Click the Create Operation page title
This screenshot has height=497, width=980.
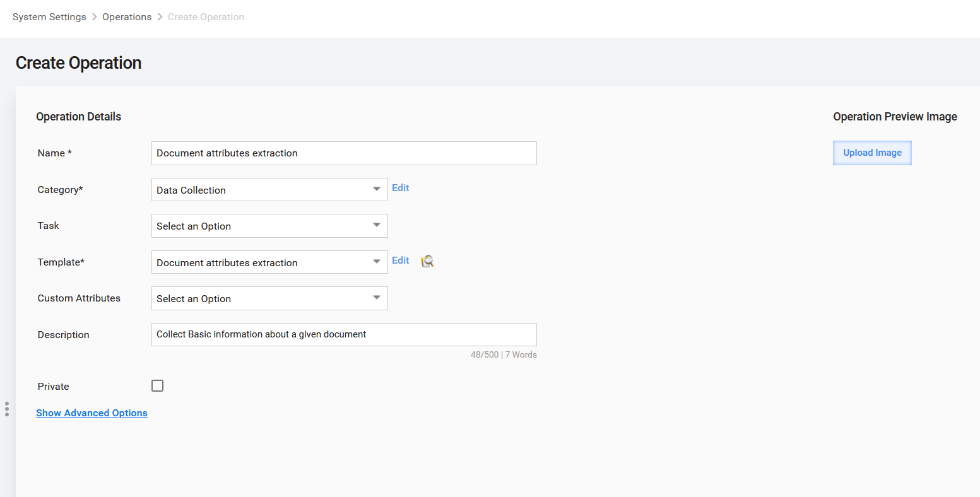point(78,63)
